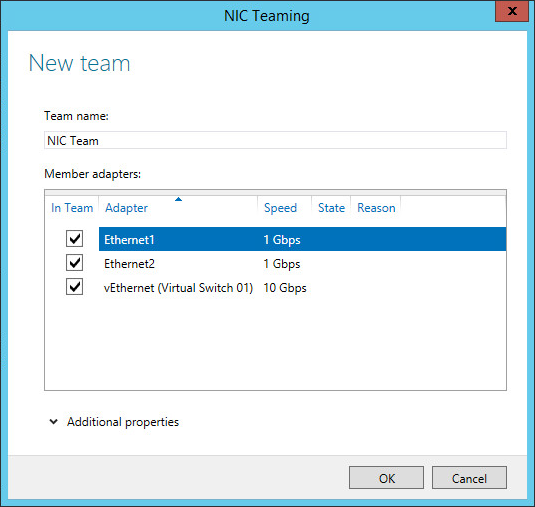Cancel the new team dialog
This screenshot has height=507, width=535.
pyautogui.click(x=469, y=478)
